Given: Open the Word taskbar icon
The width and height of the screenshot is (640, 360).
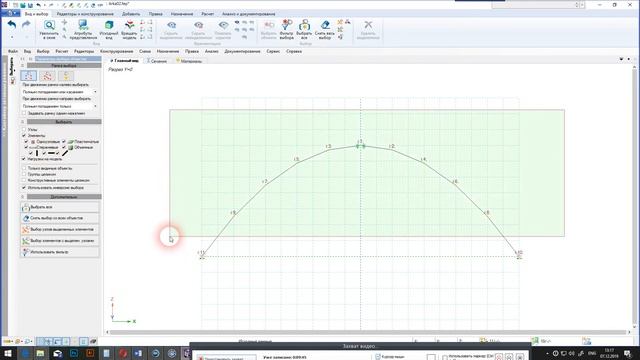Looking at the screenshot, I should click(138, 353).
